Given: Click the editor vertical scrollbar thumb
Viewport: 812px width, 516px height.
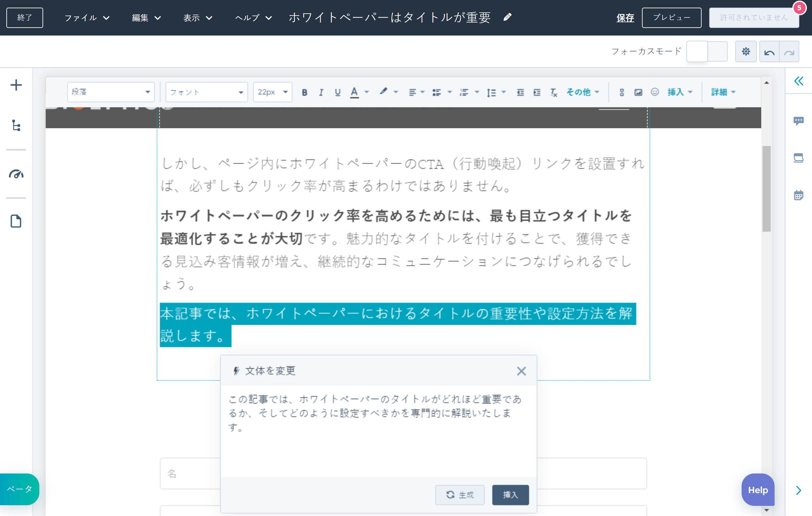Looking at the screenshot, I should click(x=766, y=189).
